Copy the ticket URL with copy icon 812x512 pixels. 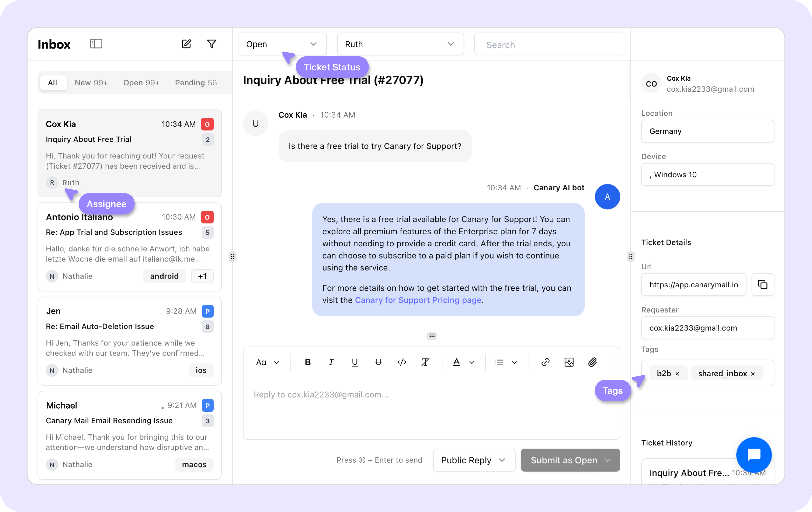pyautogui.click(x=763, y=284)
